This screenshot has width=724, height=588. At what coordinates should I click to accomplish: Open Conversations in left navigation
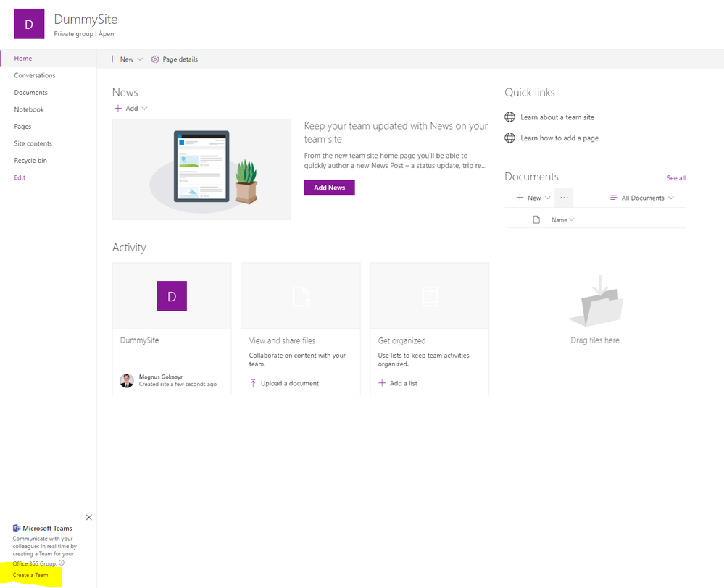coord(35,75)
